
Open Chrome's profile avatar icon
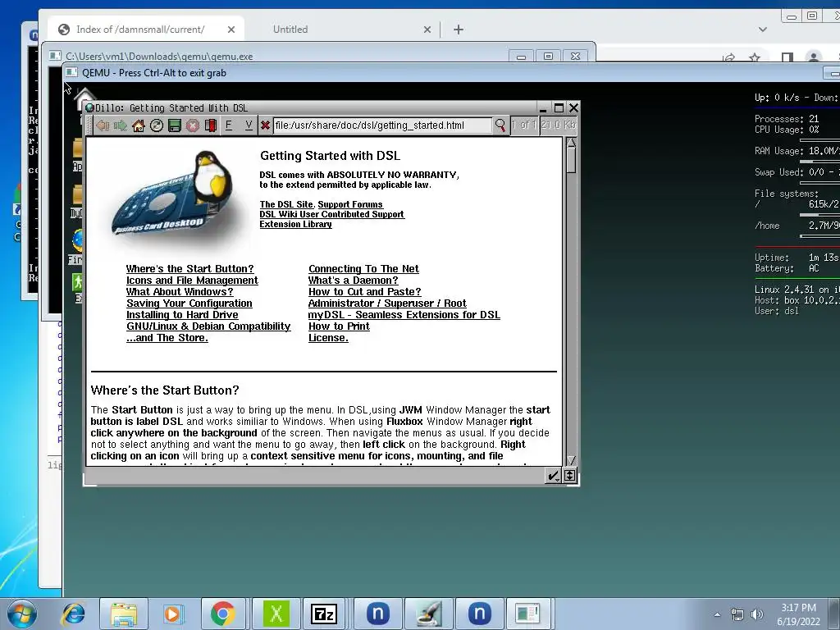click(x=814, y=57)
